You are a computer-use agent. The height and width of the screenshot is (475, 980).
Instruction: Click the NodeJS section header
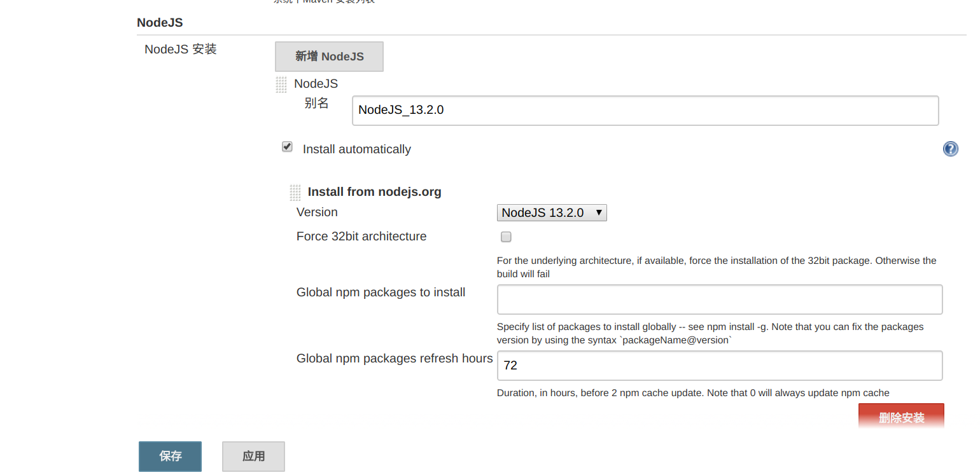(160, 23)
